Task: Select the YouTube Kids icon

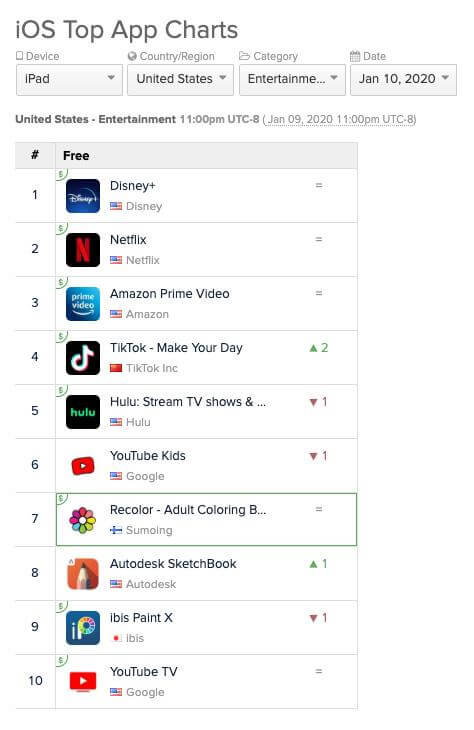Action: (x=83, y=466)
